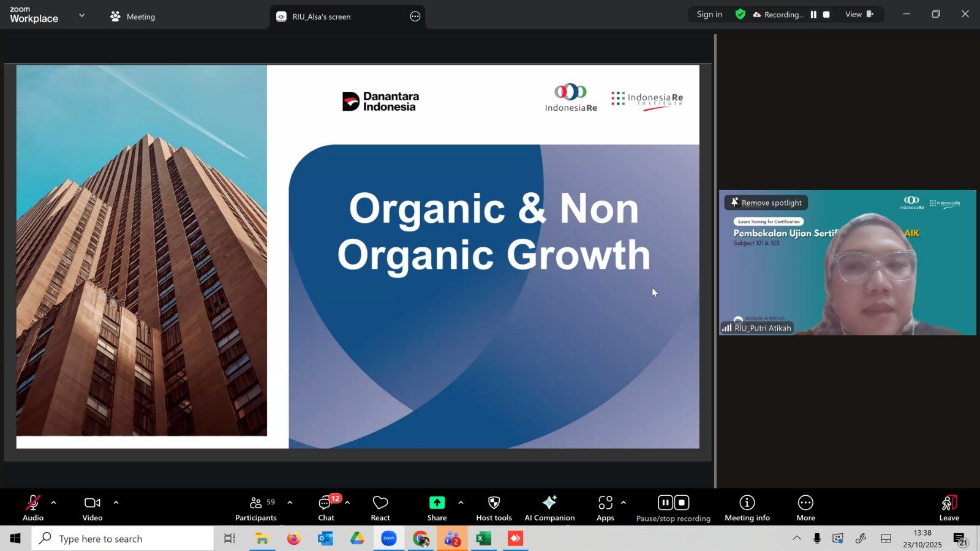Open the Participants panel
Image resolution: width=980 pixels, height=551 pixels.
click(256, 508)
